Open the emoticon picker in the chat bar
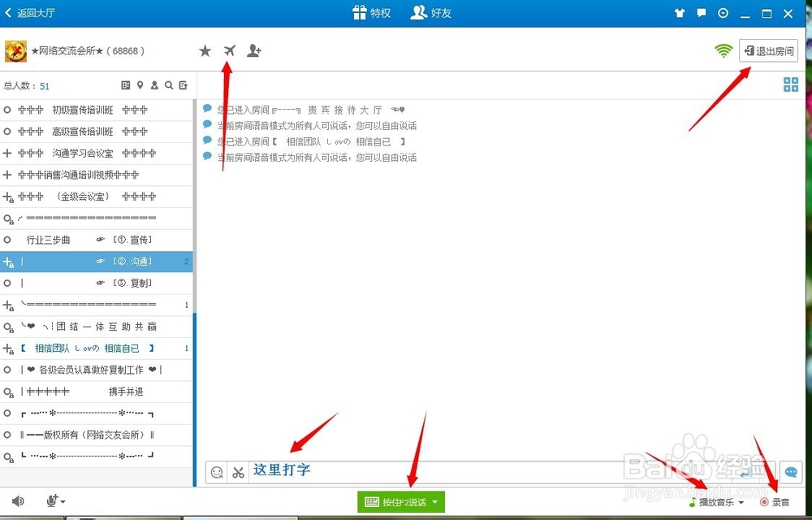The width and height of the screenshot is (812, 520). coord(216,472)
